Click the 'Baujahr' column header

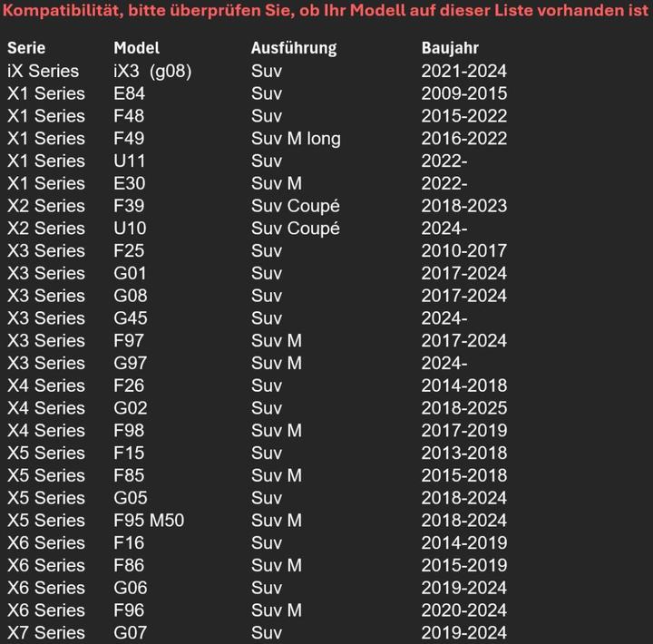[x=450, y=48]
